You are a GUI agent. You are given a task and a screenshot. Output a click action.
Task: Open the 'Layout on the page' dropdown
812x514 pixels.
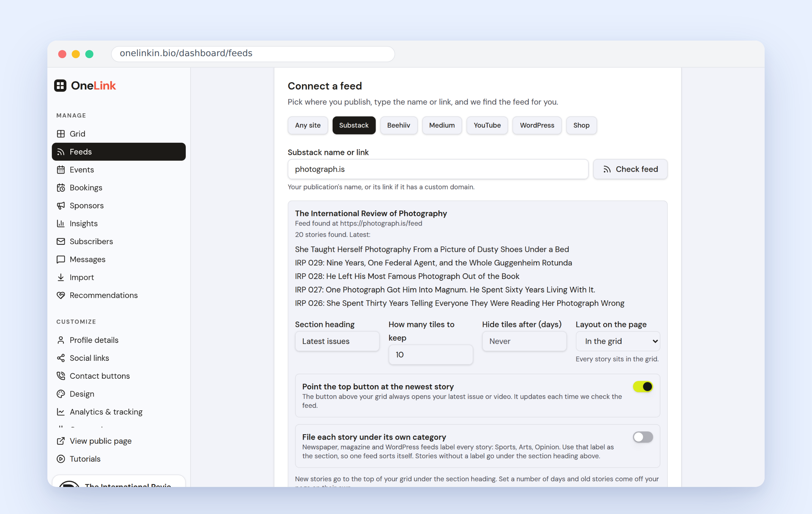pos(618,341)
